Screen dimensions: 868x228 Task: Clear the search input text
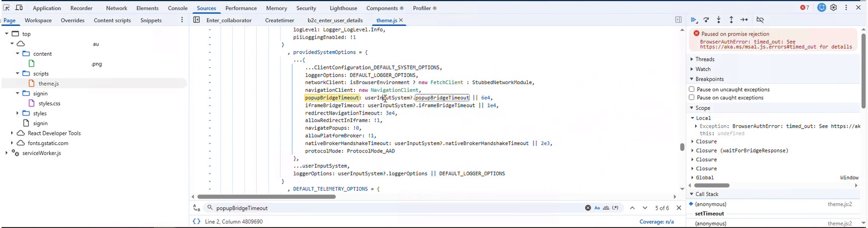click(588, 208)
